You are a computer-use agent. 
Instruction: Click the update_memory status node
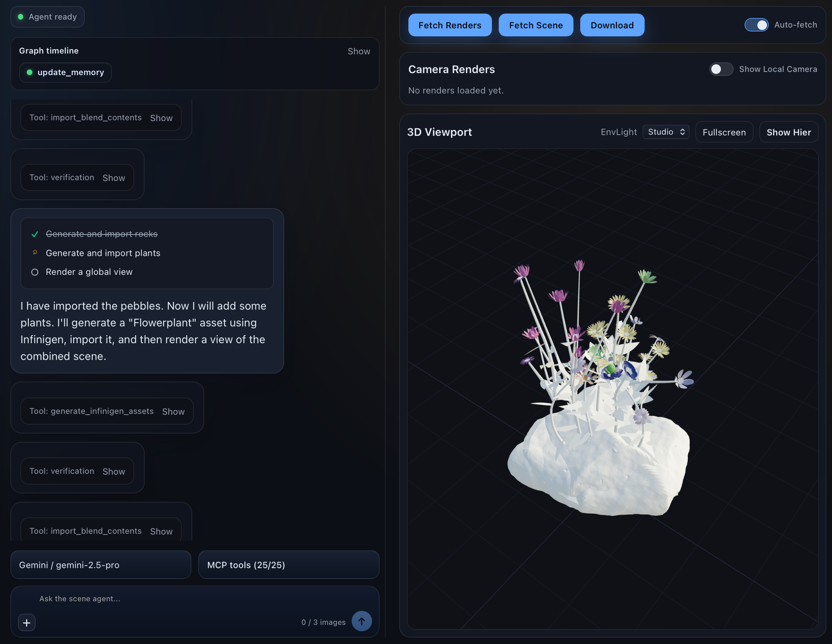tap(66, 72)
